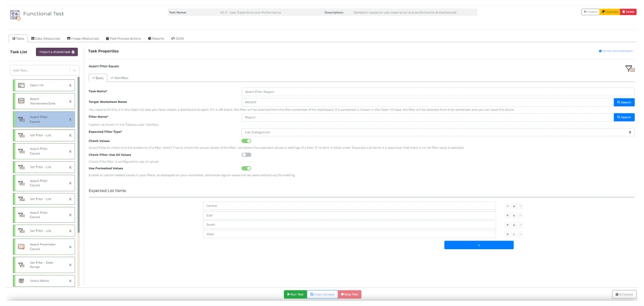644x306 pixels.
Task: Click the Clear Console button
Action: [323, 294]
